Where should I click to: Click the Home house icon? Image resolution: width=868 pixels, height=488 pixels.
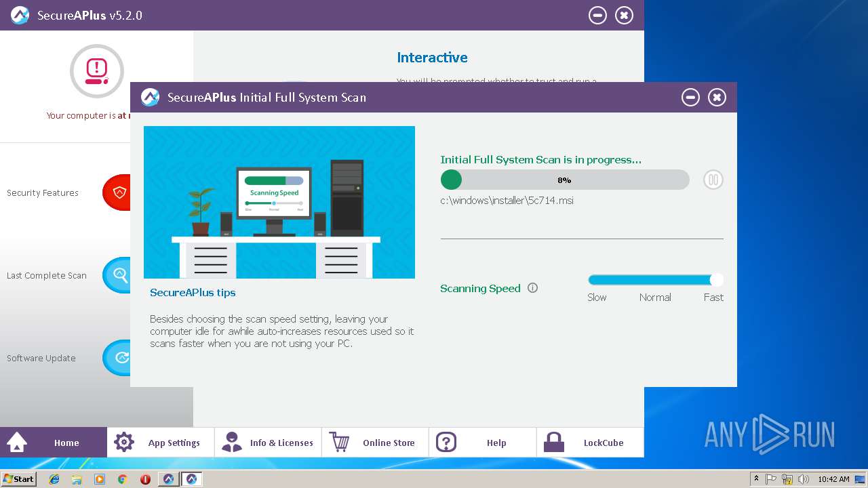click(17, 443)
